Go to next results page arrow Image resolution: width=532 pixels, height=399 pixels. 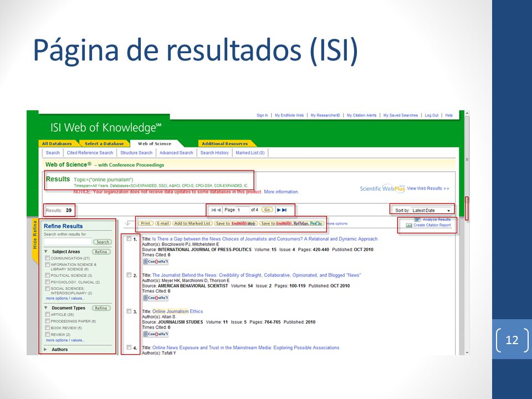(279, 210)
